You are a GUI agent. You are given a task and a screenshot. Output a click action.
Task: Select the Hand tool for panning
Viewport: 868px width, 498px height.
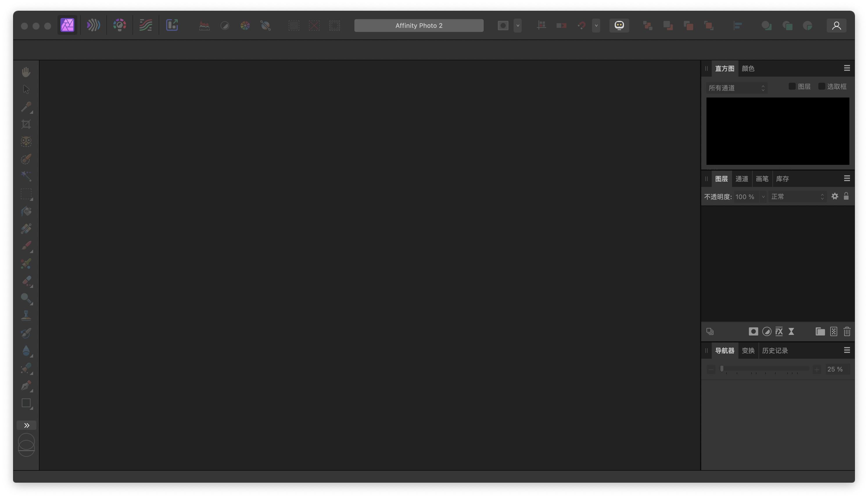click(26, 72)
